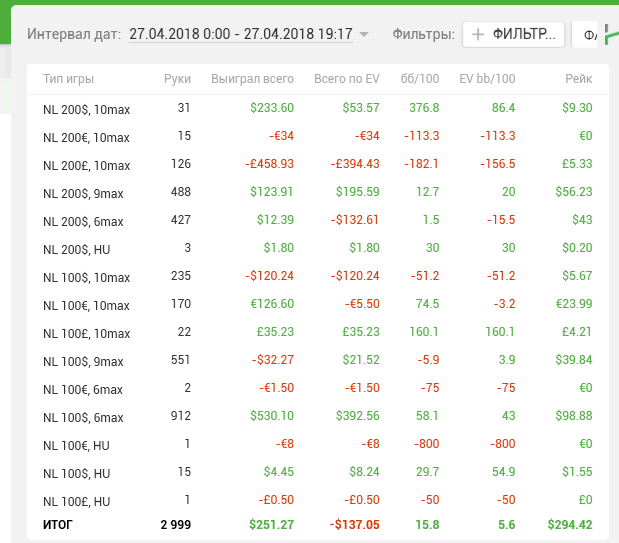Click the ИТОГ totals row label

tap(58, 523)
